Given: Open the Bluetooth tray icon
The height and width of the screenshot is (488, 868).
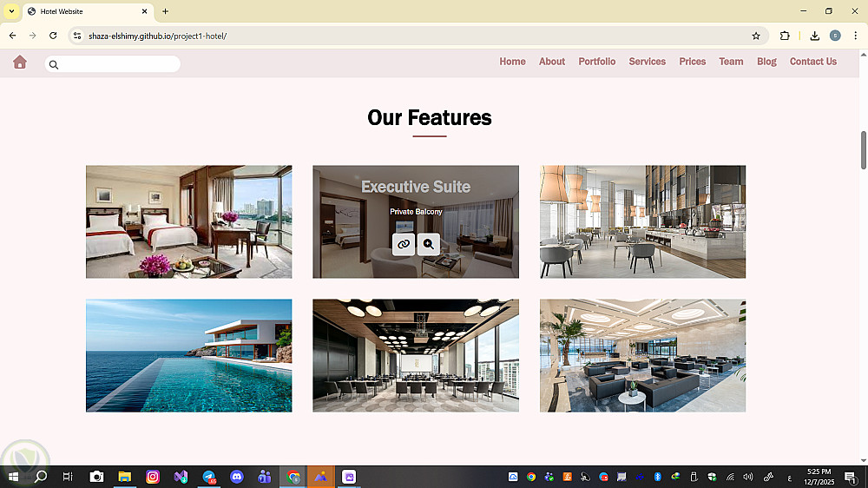Looking at the screenshot, I should pyautogui.click(x=658, y=477).
